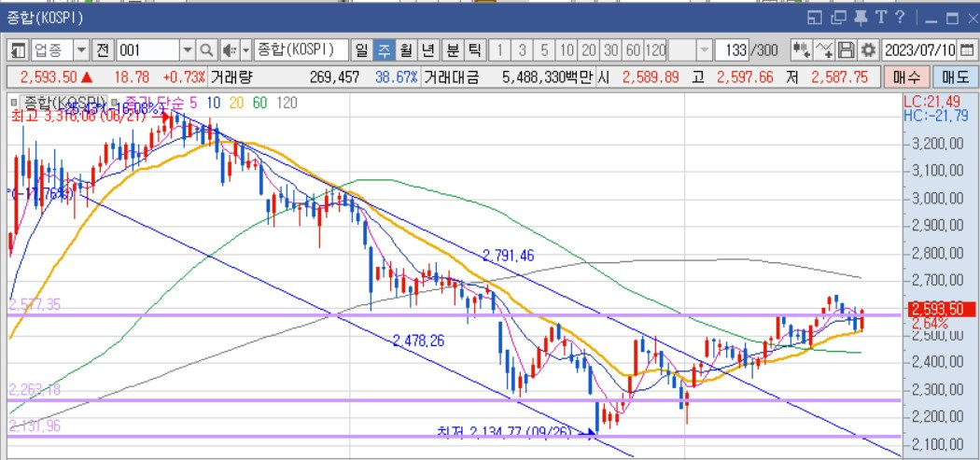Viewport: 980px width, 460px height.
Task: Click the gray 120 moving average label
Action: [x=287, y=104]
